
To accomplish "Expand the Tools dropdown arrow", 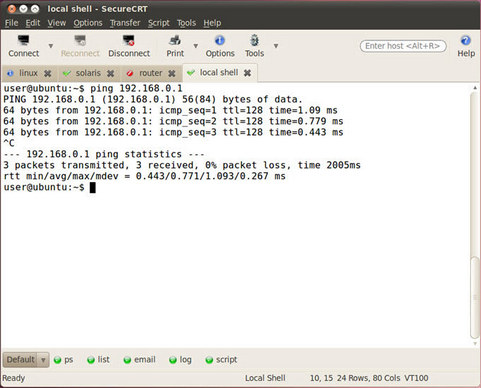I will pyautogui.click(x=276, y=46).
